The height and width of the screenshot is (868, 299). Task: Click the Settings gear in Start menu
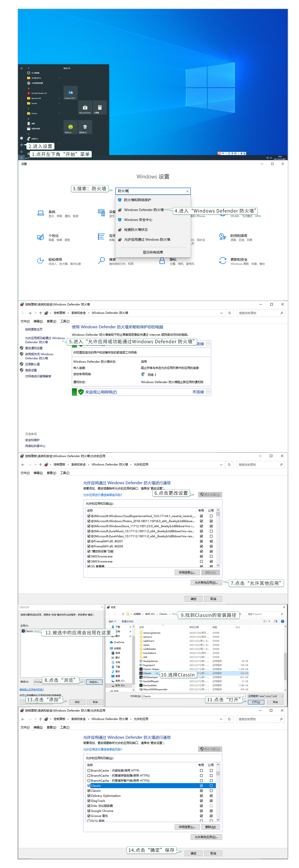21,145
